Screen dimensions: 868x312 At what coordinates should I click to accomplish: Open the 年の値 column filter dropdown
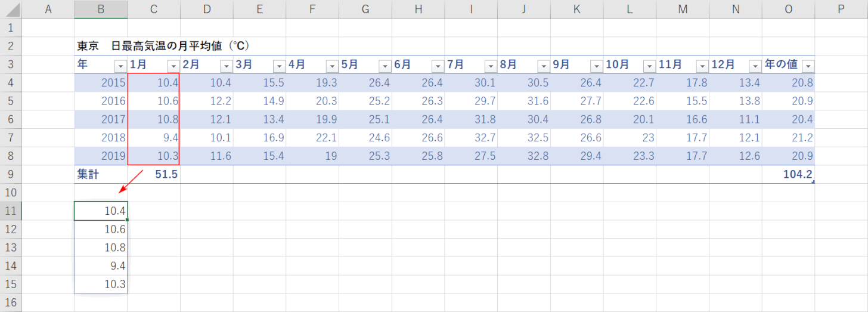pyautogui.click(x=808, y=66)
